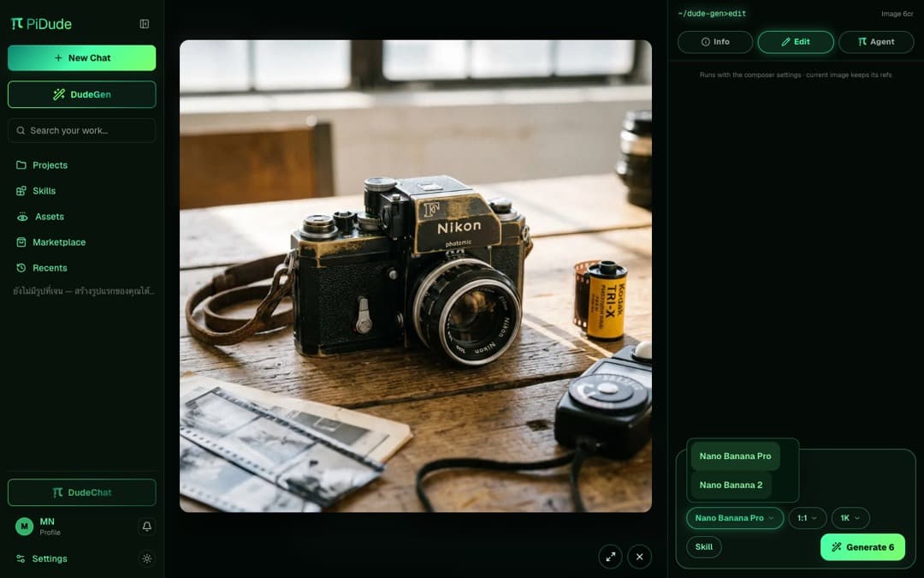Focus the Search your work field

click(82, 130)
